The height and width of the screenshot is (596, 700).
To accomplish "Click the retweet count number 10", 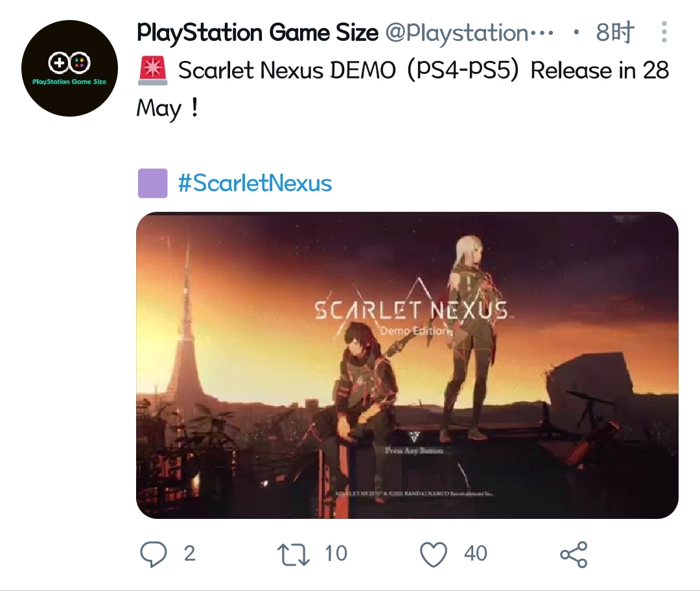I will (336, 554).
